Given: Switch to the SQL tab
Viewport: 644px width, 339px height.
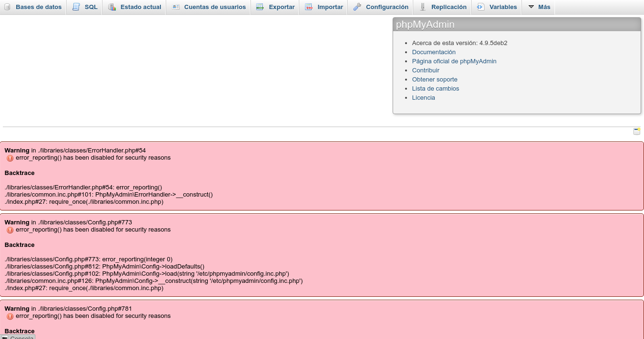Looking at the screenshot, I should pyautogui.click(x=85, y=7).
